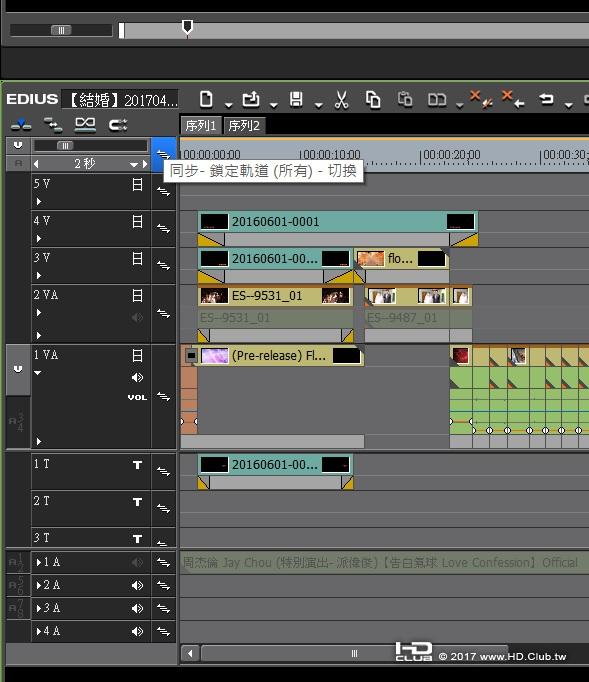Toggle sync-lock on track 4 V

164,228
